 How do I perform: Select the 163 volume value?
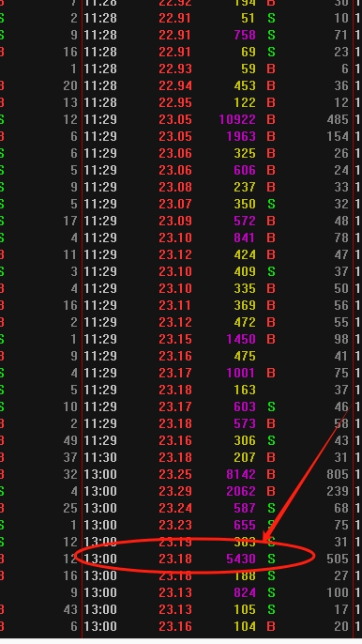tap(245, 390)
